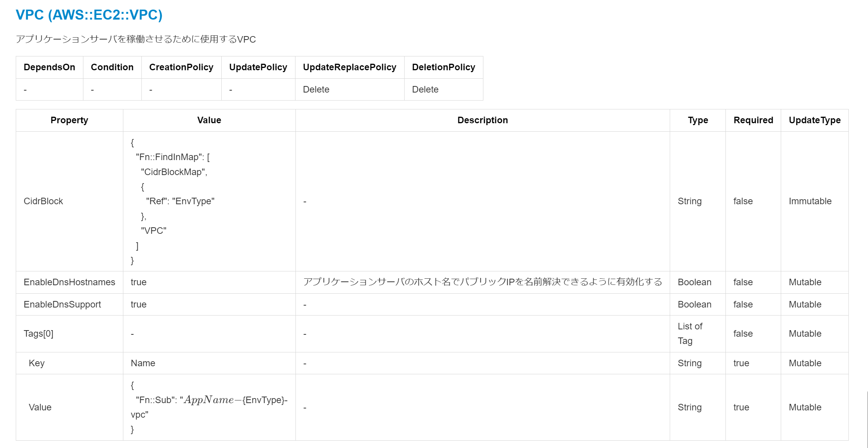Viewport: 868px width, 448px height.
Task: Click the Japanese VPC description paragraph
Action: [136, 39]
